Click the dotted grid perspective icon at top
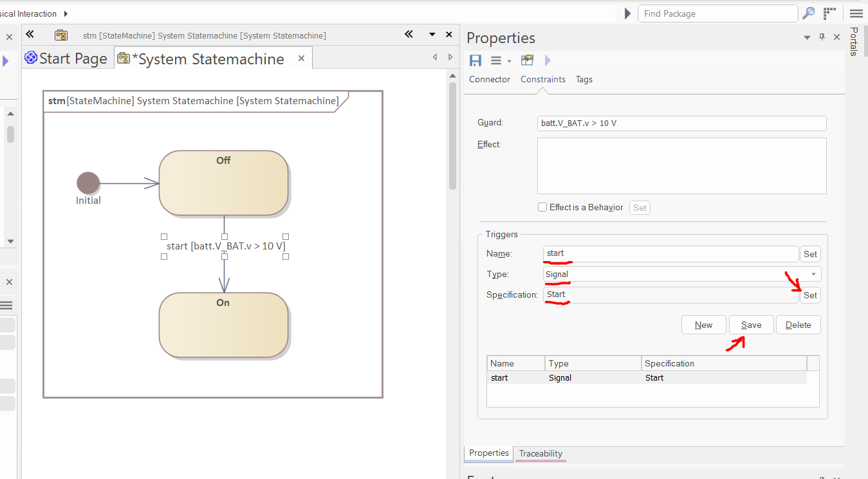Image resolution: width=868 pixels, height=479 pixels. 830,14
